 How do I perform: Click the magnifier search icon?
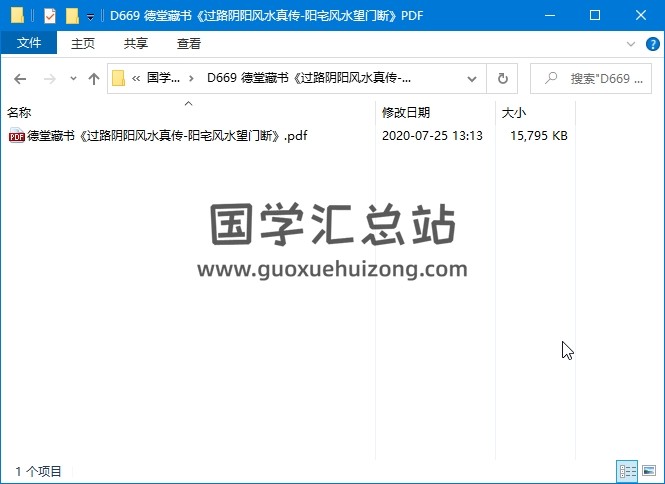tap(551, 78)
